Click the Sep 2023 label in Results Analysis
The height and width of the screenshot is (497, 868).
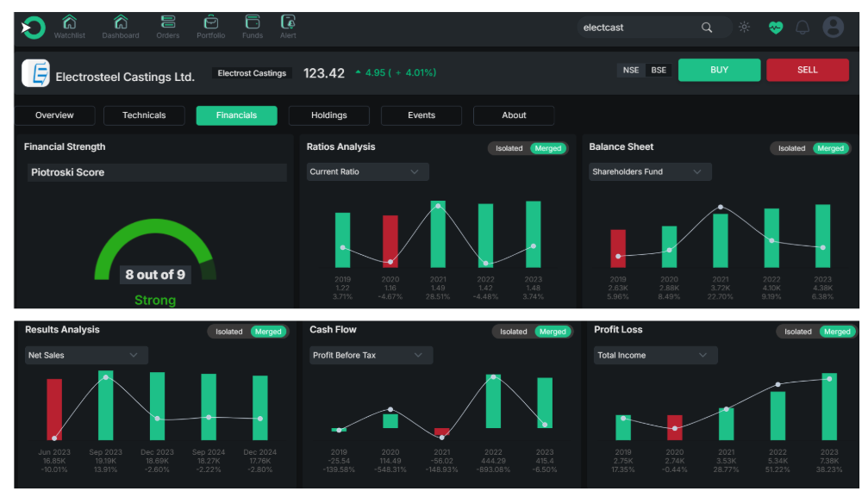[106, 452]
